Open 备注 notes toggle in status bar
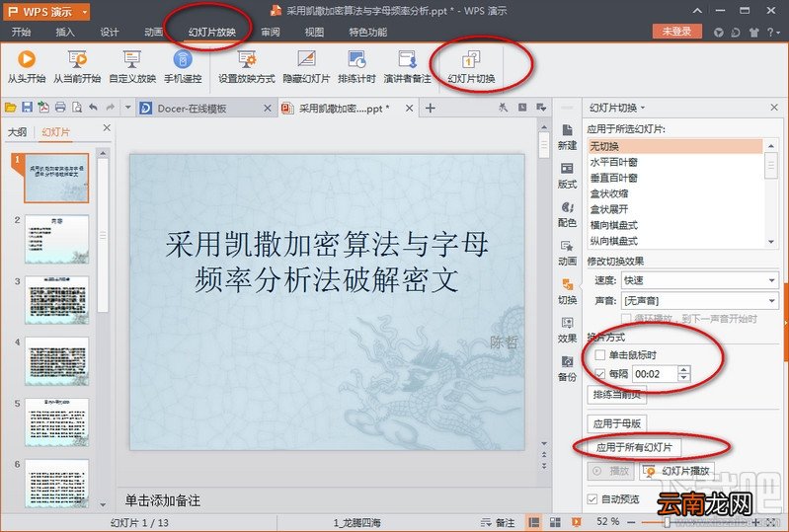This screenshot has width=789, height=532. click(498, 523)
